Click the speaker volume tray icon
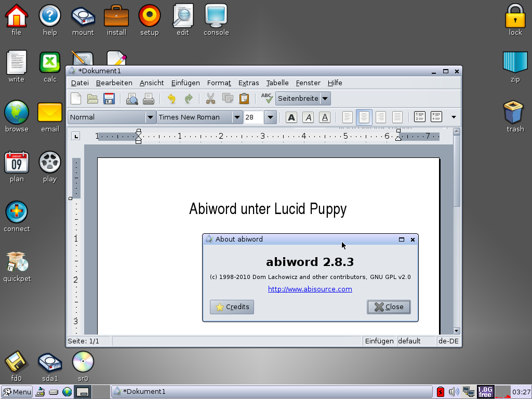 (454, 392)
